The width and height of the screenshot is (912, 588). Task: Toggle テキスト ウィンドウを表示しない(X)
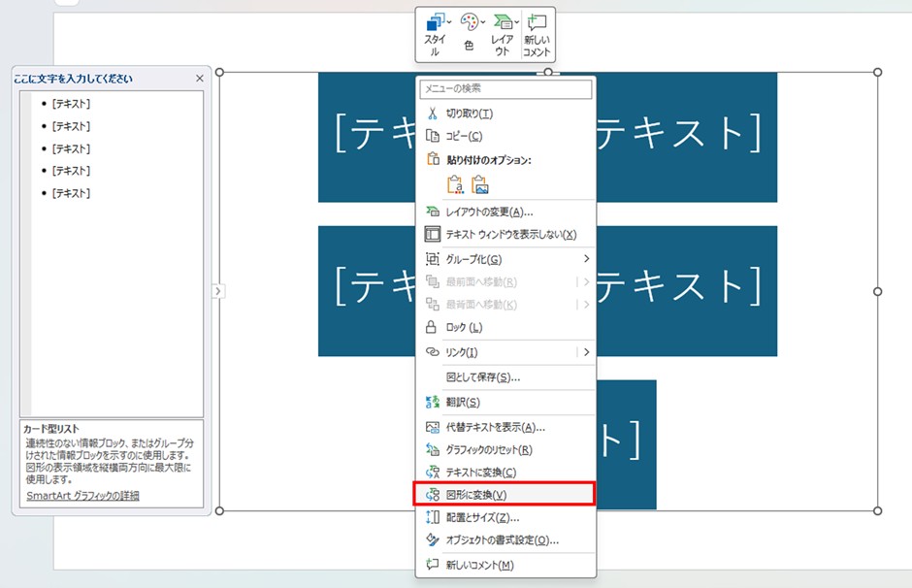510,235
